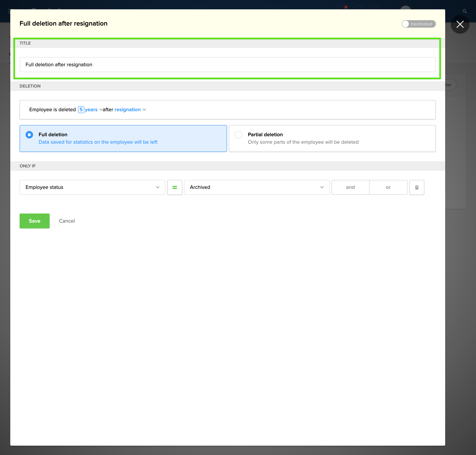Click the green equals operator icon
Screen dimensions: 476x455
point(174,187)
